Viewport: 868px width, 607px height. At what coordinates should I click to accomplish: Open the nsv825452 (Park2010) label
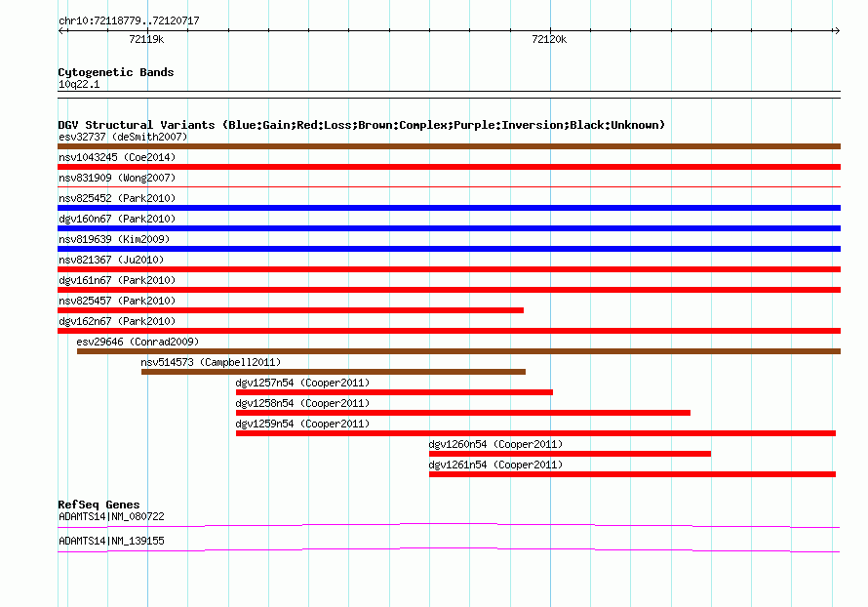[x=117, y=198]
